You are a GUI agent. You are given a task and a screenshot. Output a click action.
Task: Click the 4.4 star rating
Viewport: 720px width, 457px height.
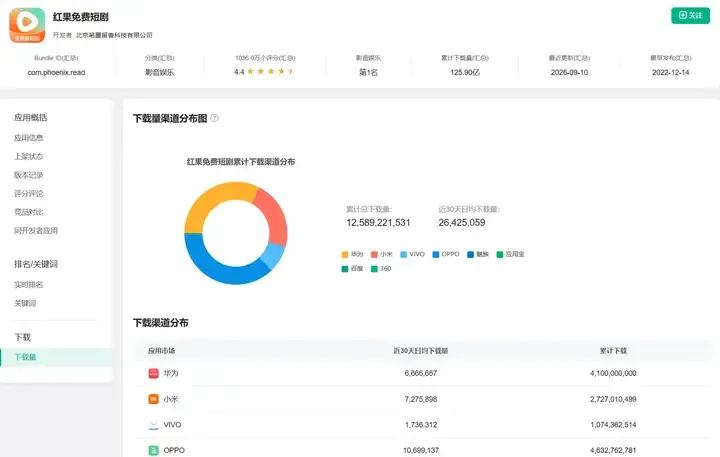264,72
